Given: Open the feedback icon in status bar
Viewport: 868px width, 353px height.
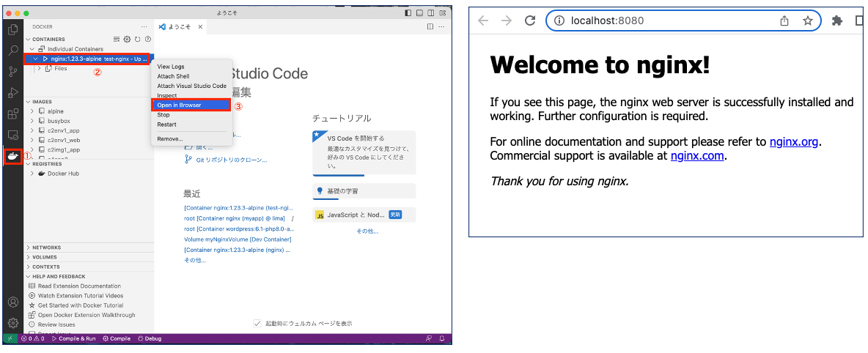Looking at the screenshot, I should pyautogui.click(x=429, y=338).
